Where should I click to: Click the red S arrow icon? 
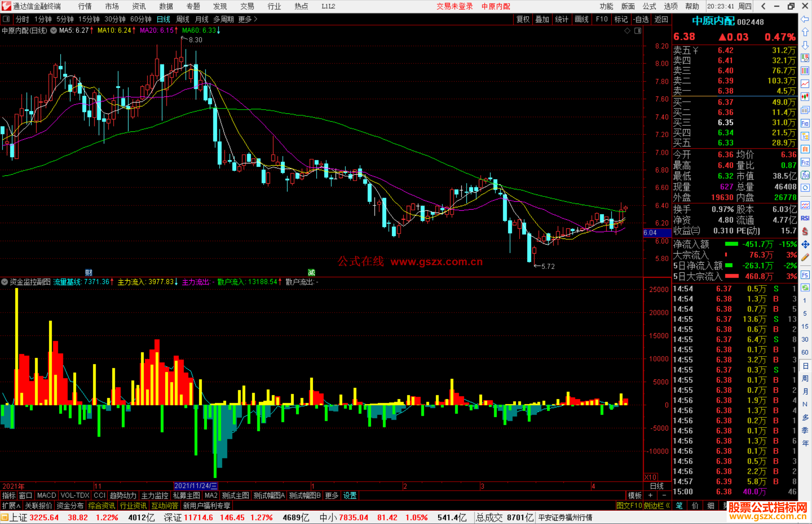coord(805,231)
